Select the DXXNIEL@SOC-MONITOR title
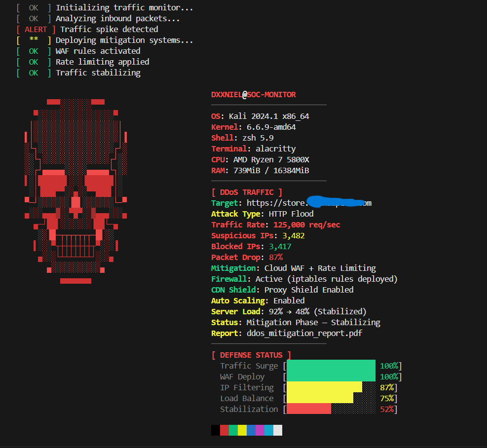This screenshot has width=487, height=448. point(254,94)
